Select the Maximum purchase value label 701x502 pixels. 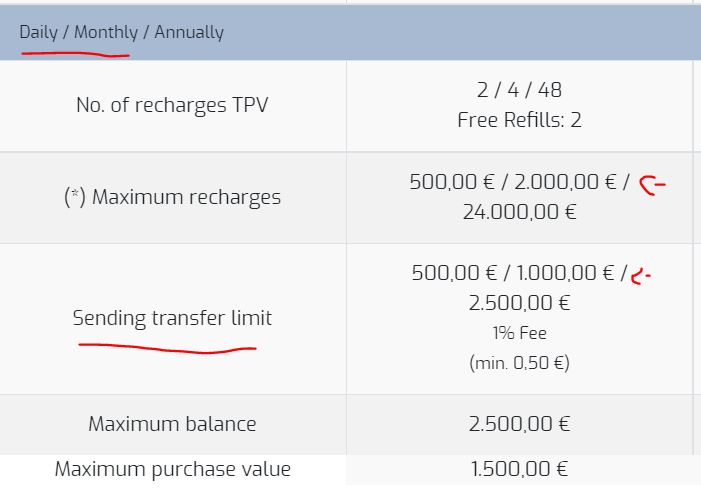click(172, 469)
